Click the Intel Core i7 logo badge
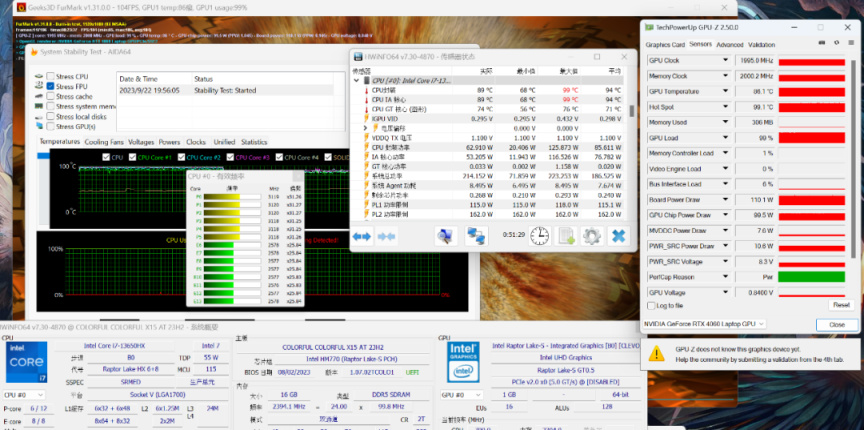 [26, 362]
